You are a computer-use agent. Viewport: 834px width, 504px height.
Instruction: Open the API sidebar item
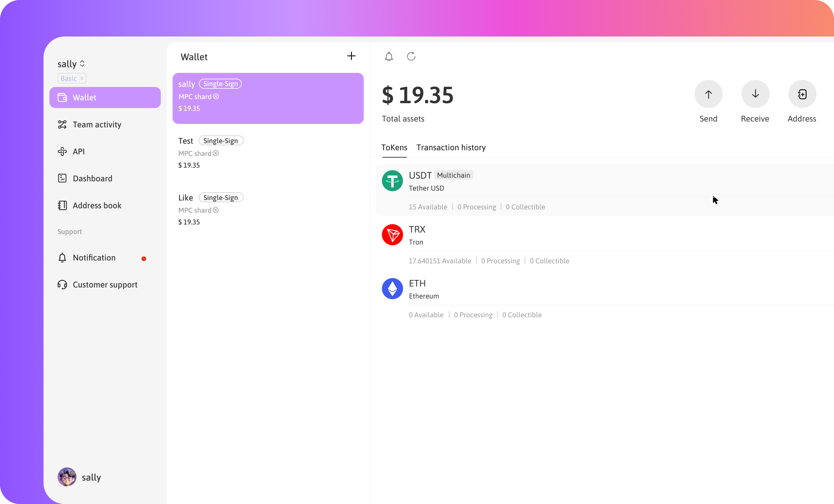click(x=78, y=152)
